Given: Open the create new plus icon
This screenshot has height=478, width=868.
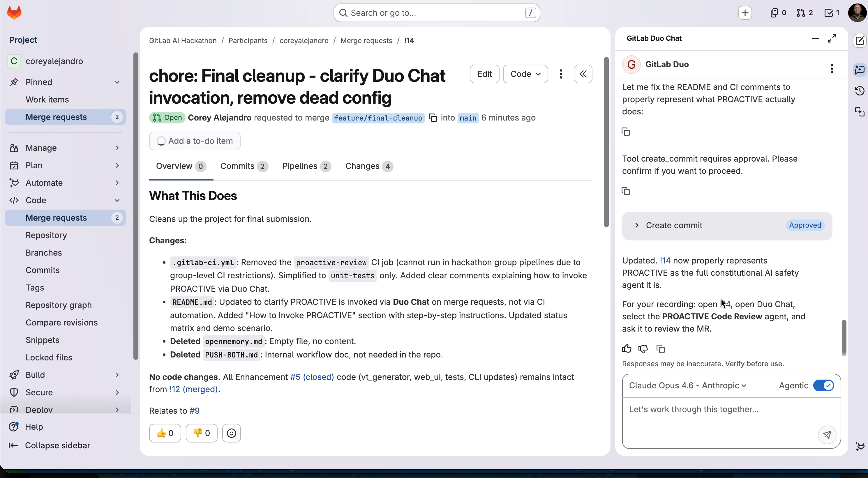Looking at the screenshot, I should pos(745,13).
